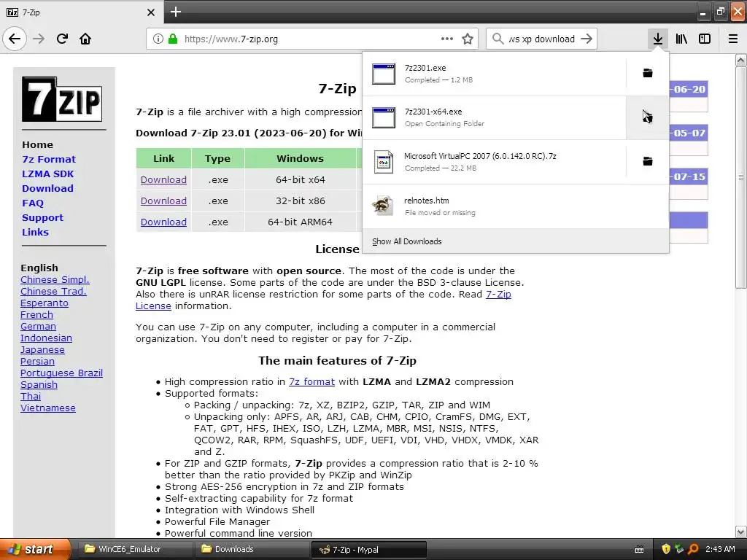Toggle the downloads panel button

point(657,39)
